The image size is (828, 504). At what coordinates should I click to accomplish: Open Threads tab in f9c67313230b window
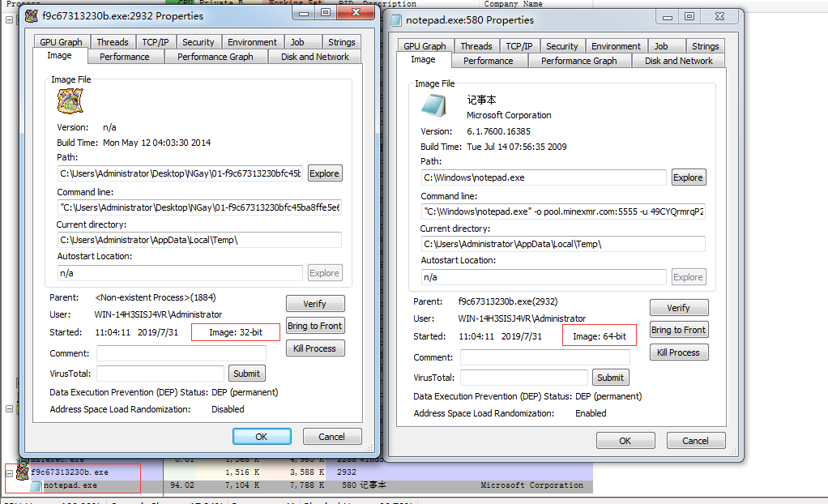pos(113,42)
